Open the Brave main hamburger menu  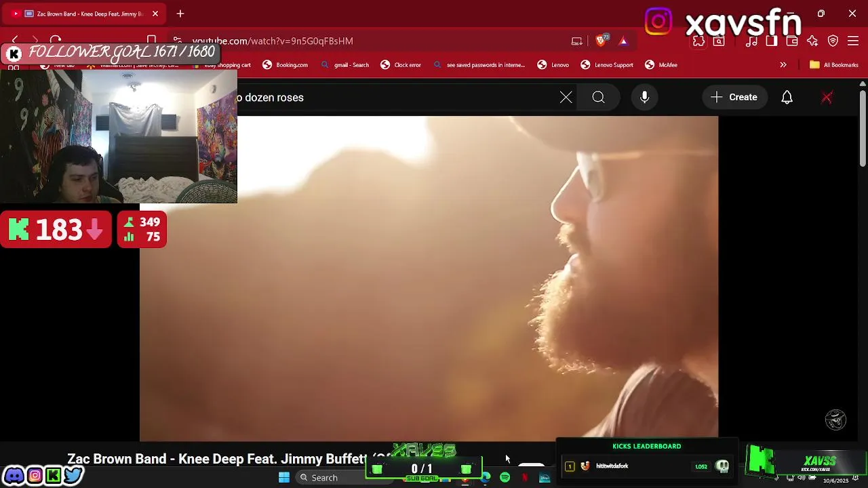pos(853,41)
